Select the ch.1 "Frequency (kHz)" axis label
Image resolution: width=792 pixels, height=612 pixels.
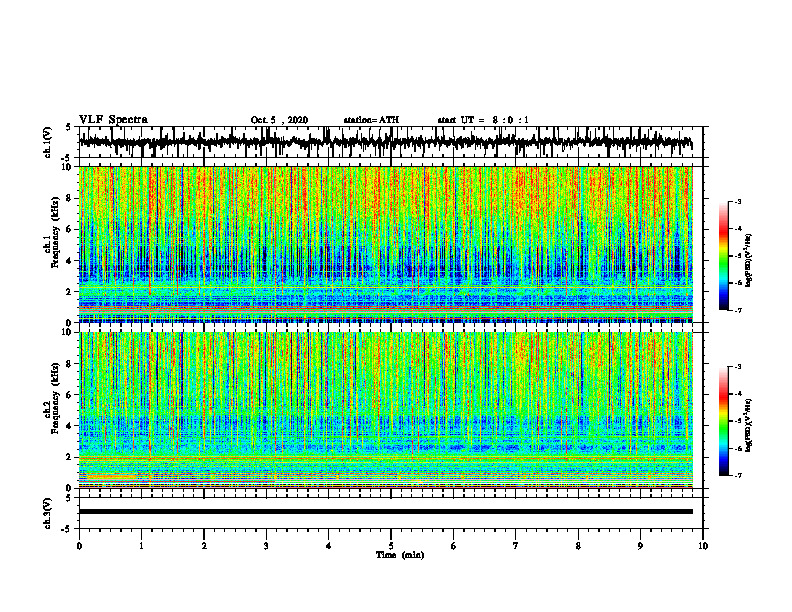point(56,233)
